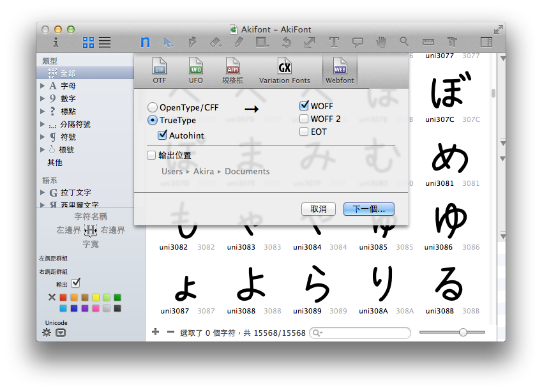The width and height of the screenshot is (542, 392).
Task: Click the 取消 cancel button
Action: coord(319,209)
